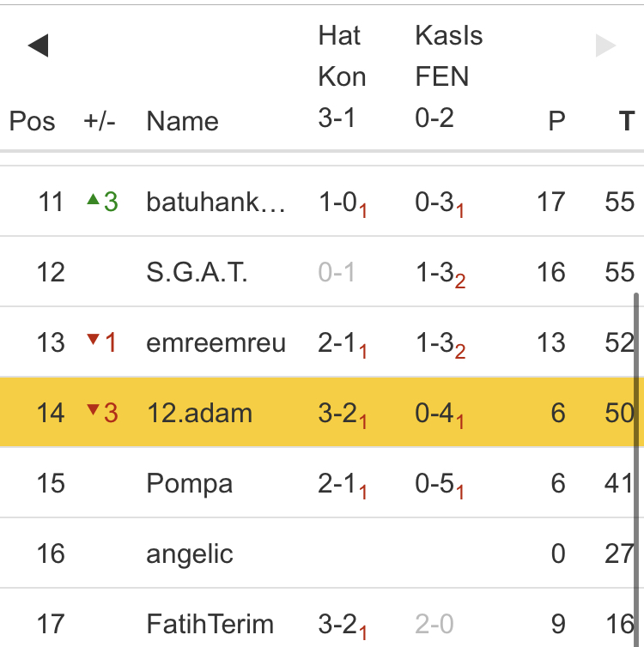
Task: Click the red down arrow beside emreemreu
Action: coord(94,341)
